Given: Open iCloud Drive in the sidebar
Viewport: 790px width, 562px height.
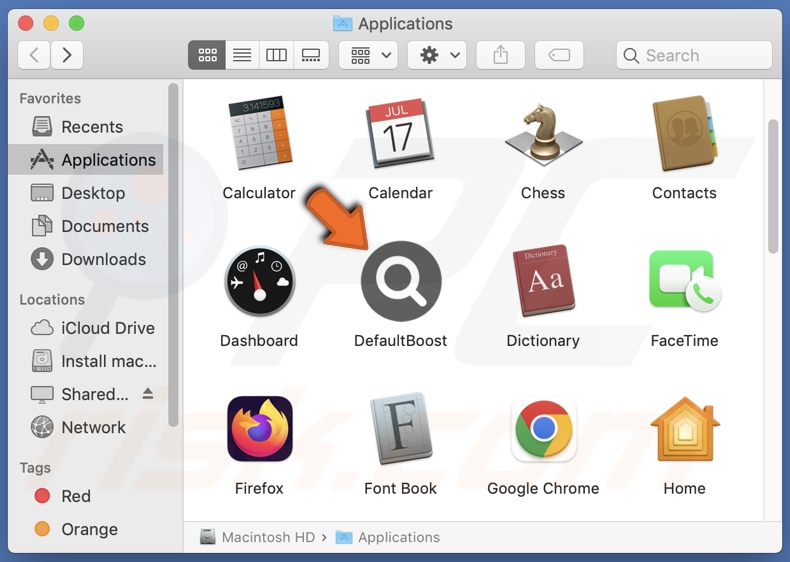Looking at the screenshot, I should [86, 328].
